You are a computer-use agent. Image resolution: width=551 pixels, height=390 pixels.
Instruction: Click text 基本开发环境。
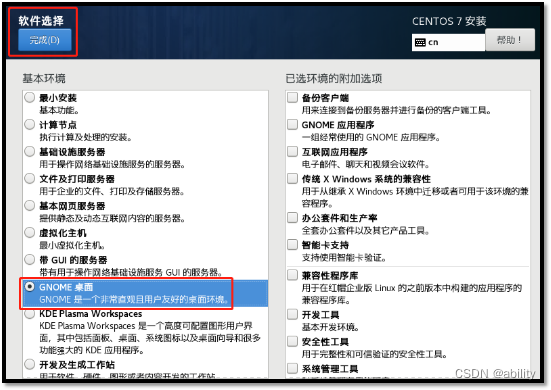(x=330, y=327)
